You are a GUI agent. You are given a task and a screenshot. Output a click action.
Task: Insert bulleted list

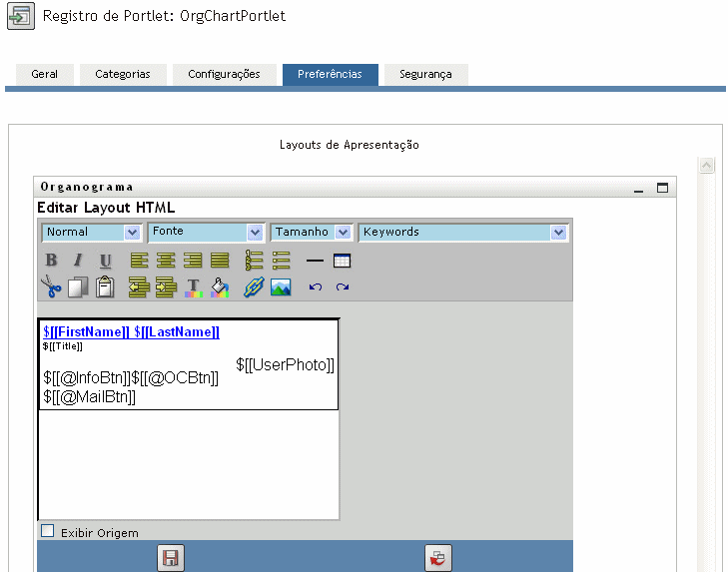[281, 260]
